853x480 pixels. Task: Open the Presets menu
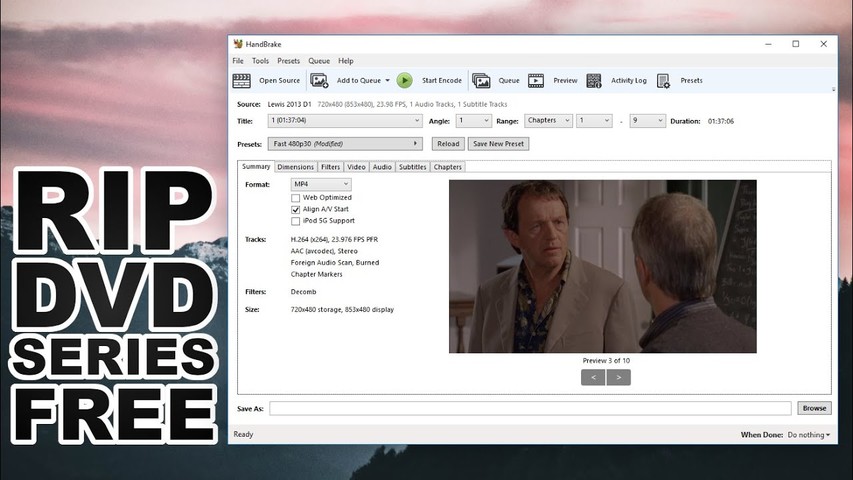[288, 61]
